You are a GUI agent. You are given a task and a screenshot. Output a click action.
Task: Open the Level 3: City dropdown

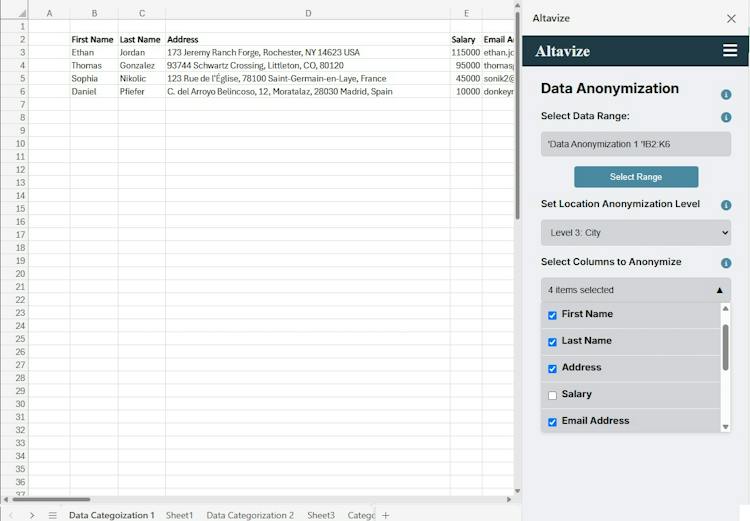coord(635,233)
